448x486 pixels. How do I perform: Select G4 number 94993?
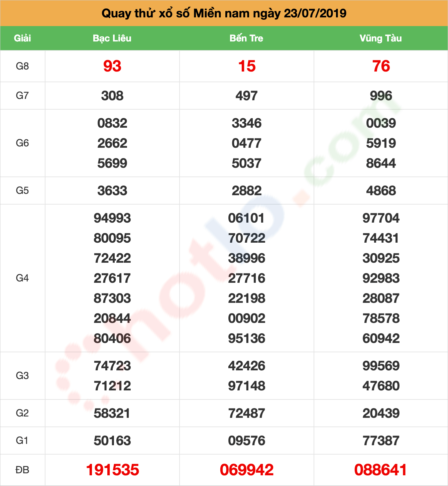click(112, 218)
